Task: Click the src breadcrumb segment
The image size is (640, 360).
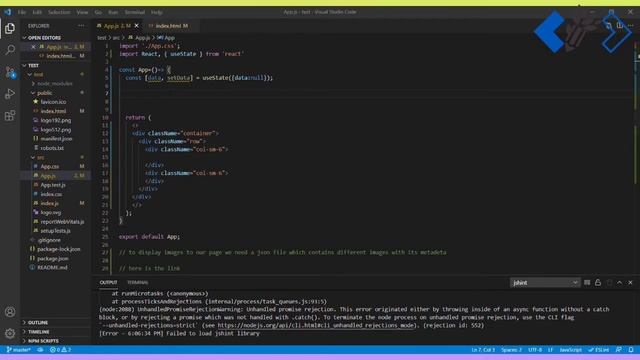Action: [x=116, y=38]
